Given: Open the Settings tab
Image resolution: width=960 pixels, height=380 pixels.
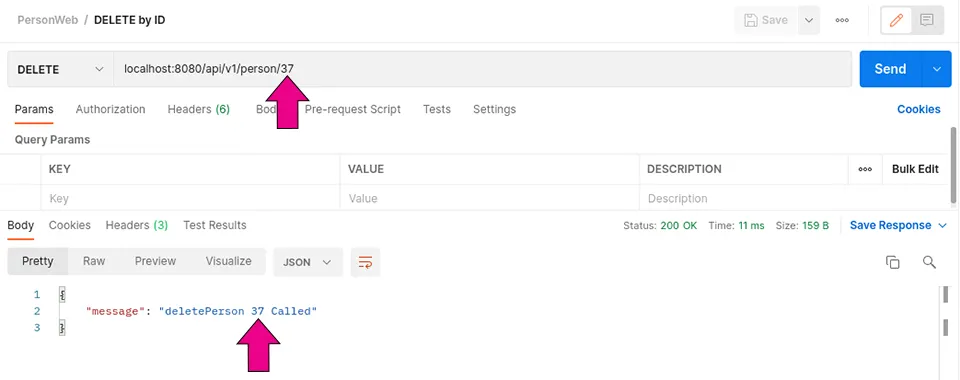Looking at the screenshot, I should [494, 110].
